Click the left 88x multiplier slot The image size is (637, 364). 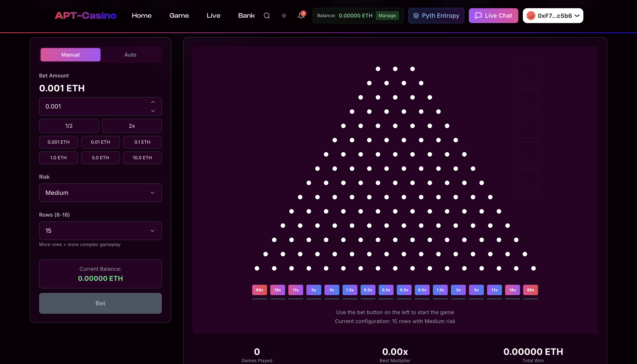(x=259, y=290)
